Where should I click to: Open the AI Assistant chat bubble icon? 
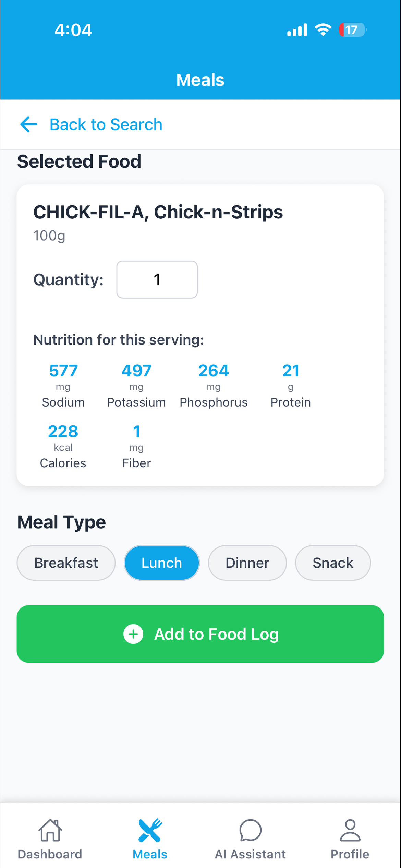250,830
